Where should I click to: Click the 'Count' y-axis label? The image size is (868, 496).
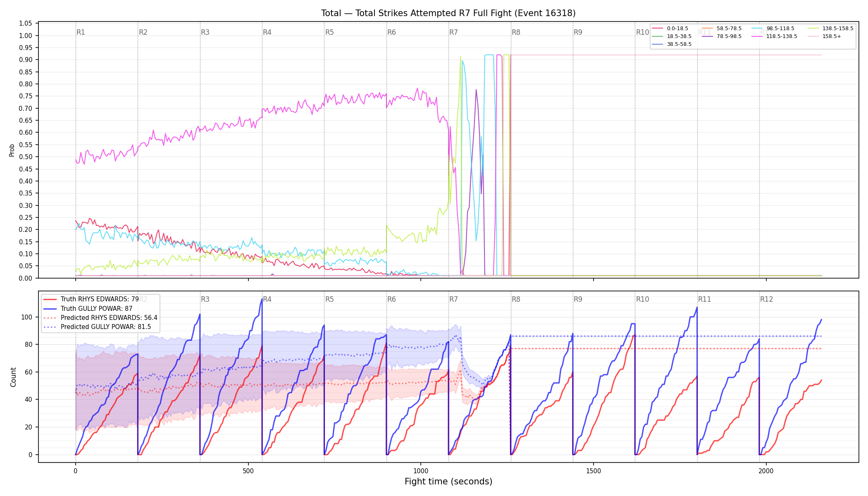[x=13, y=377]
